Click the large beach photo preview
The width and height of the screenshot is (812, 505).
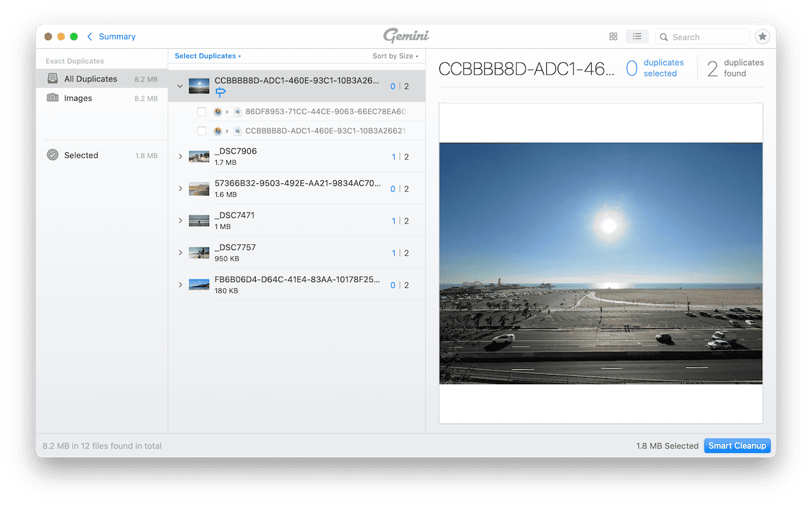tap(600, 264)
